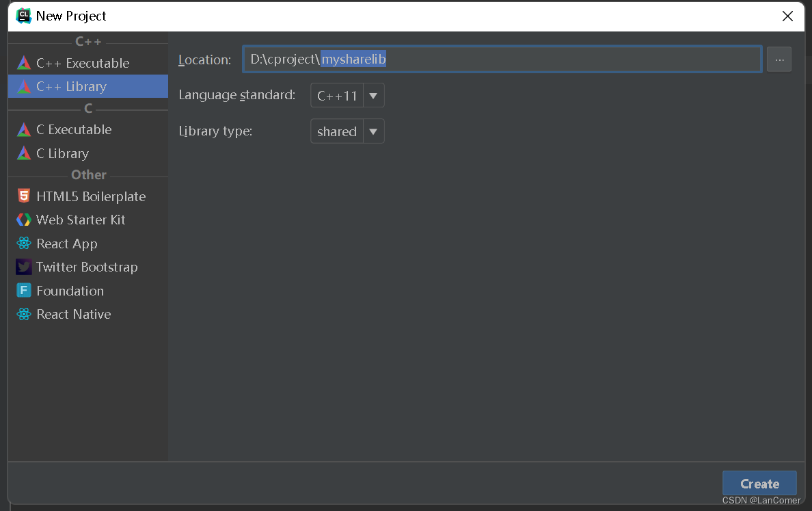Click the C++ Library triangle icon
Image resolution: width=812 pixels, height=511 pixels.
pyautogui.click(x=24, y=87)
